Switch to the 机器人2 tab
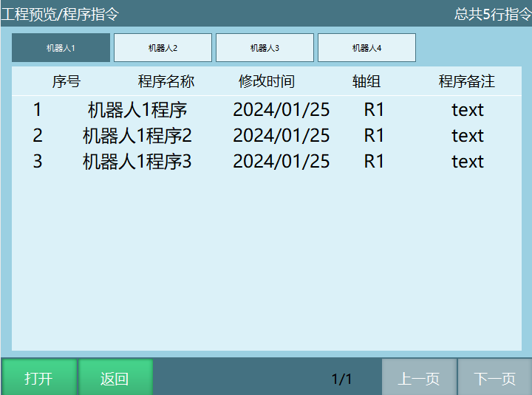The image size is (532, 395). click(x=163, y=48)
